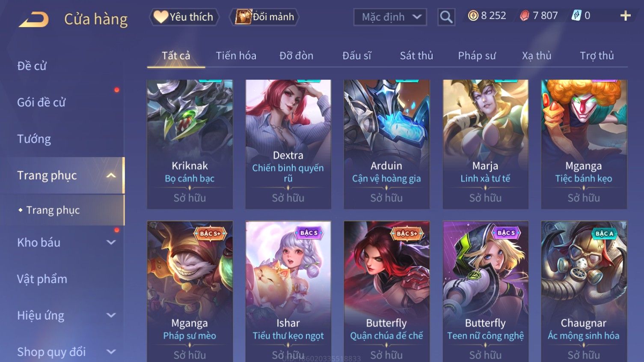
Task: Open the search magnifier icon
Action: click(x=446, y=17)
